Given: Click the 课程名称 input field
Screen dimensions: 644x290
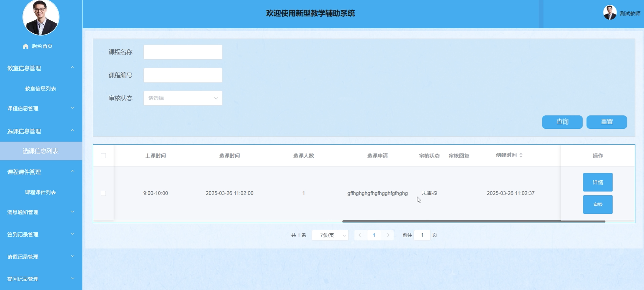Looking at the screenshot, I should (183, 52).
